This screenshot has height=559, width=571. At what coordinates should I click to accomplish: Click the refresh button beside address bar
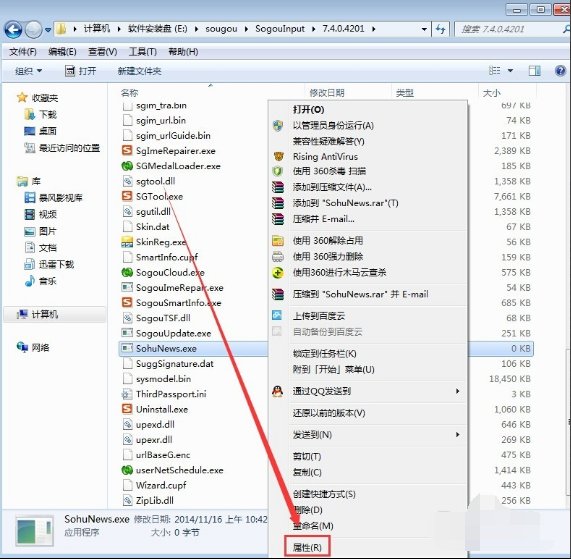coord(441,29)
